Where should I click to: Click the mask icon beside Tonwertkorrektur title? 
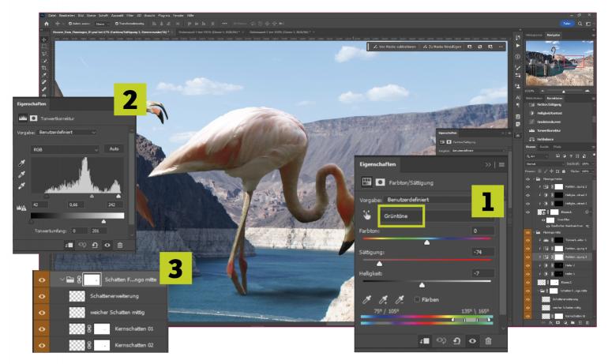pos(34,118)
